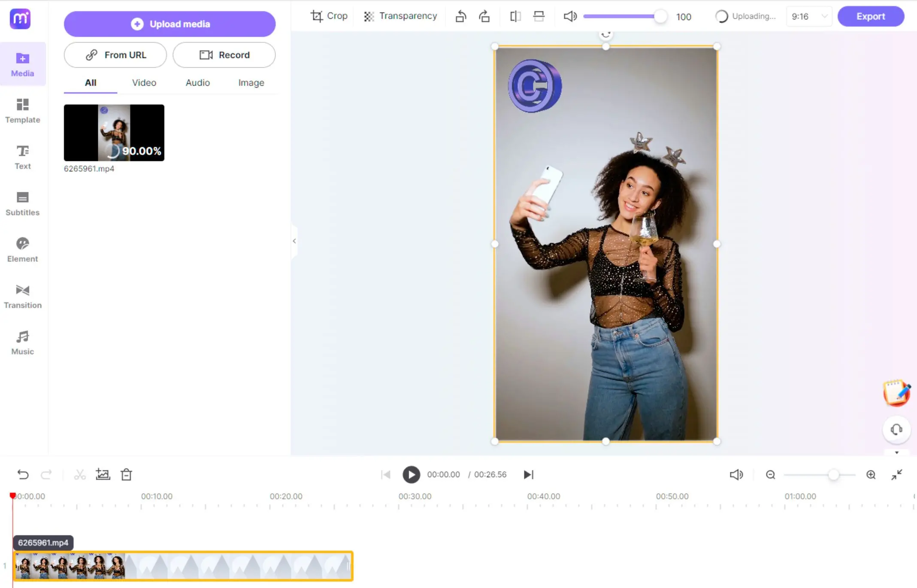Viewport: 917px width, 588px height.
Task: Click the 6265961.mp4 video thumbnail
Action: 114,132
